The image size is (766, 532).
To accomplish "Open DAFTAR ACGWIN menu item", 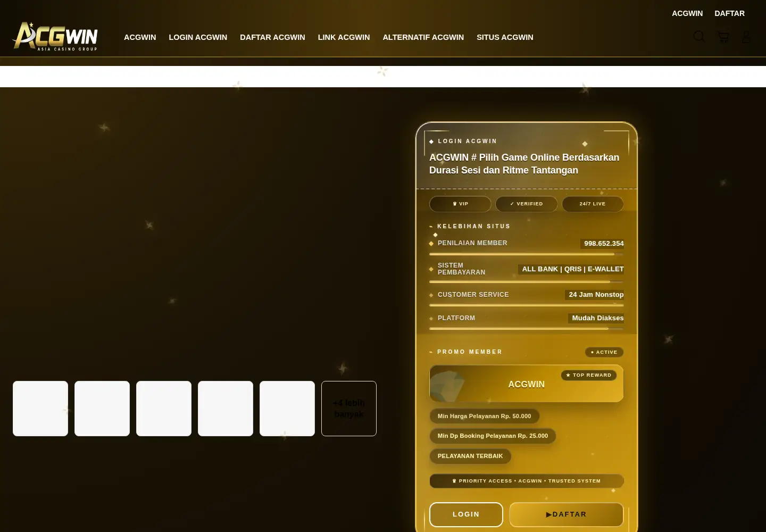I will click(272, 37).
